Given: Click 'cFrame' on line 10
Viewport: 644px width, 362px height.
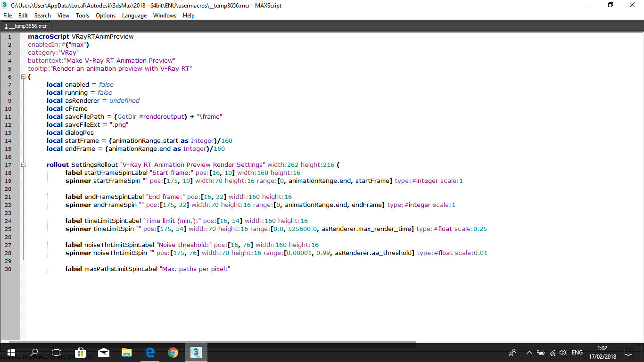Looking at the screenshot, I should click(76, 108).
